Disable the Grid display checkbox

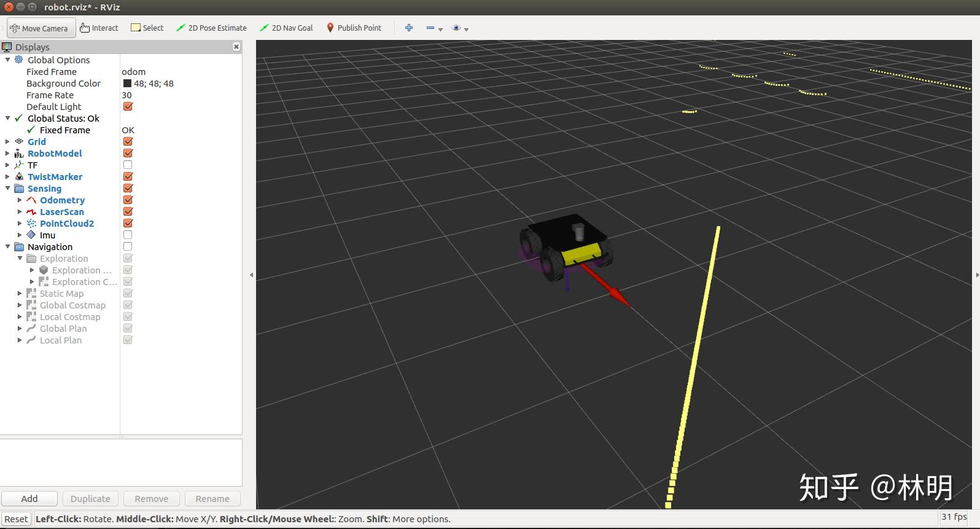click(x=128, y=141)
